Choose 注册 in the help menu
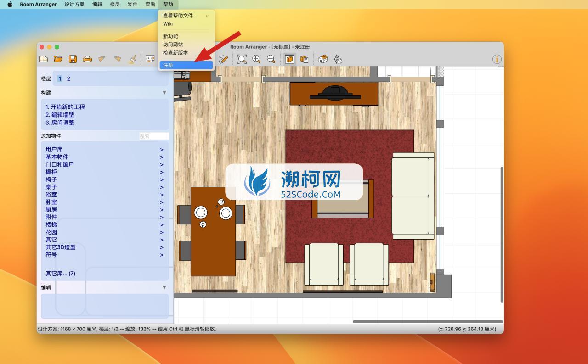 (x=186, y=65)
